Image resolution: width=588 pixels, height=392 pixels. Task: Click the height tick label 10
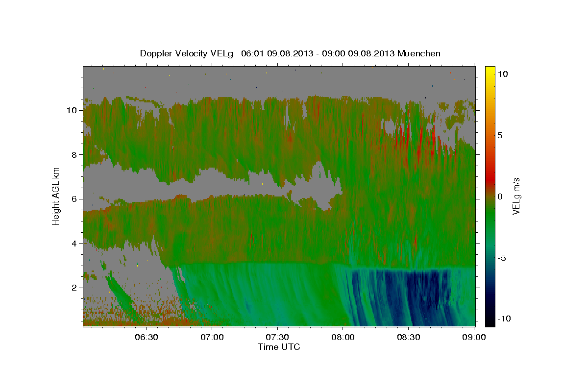coord(72,110)
